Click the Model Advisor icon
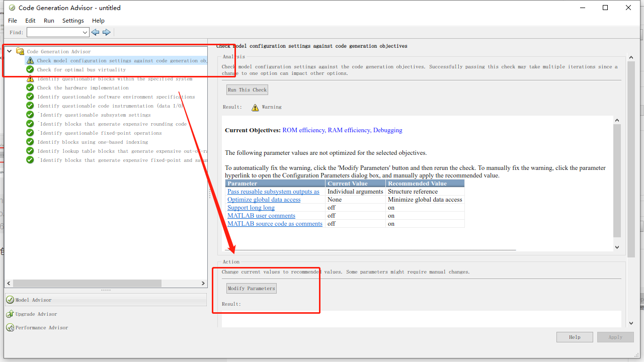 (10, 300)
